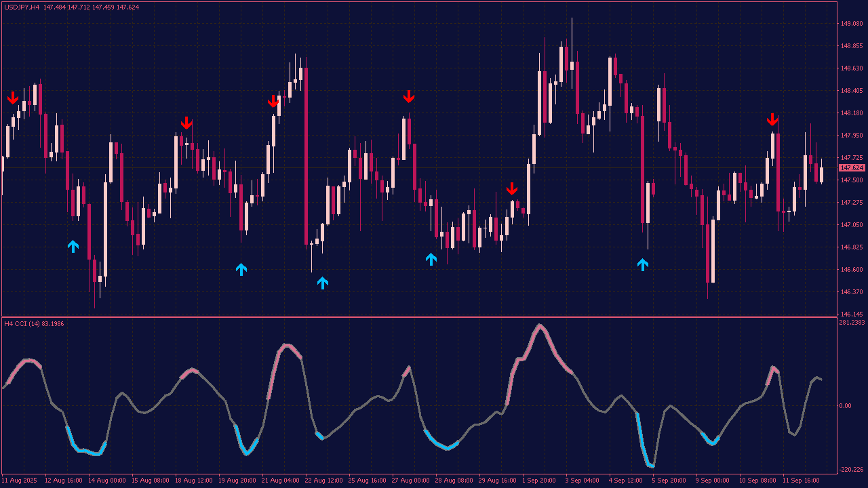Click the leftmost blue up arrow signal

[x=73, y=246]
